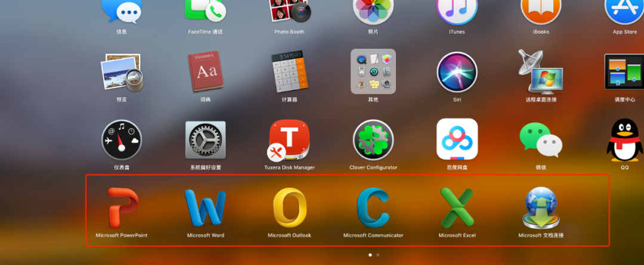
Task: Open the 词典 Dictionary app
Action: [205, 71]
